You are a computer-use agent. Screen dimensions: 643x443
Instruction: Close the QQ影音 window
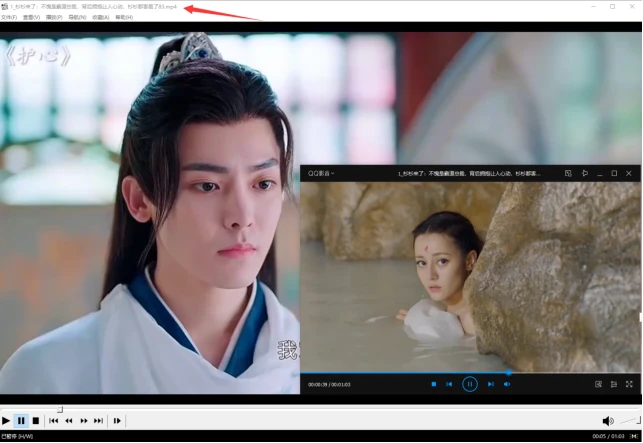629,174
